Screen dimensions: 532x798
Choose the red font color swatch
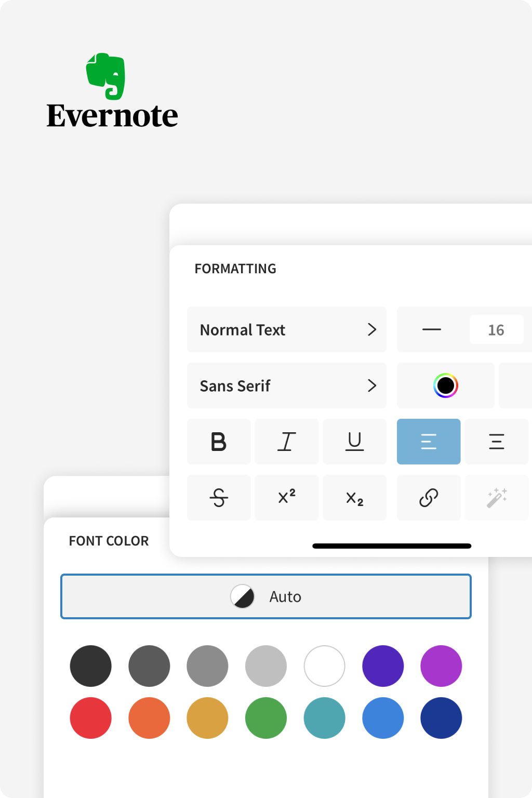click(91, 718)
